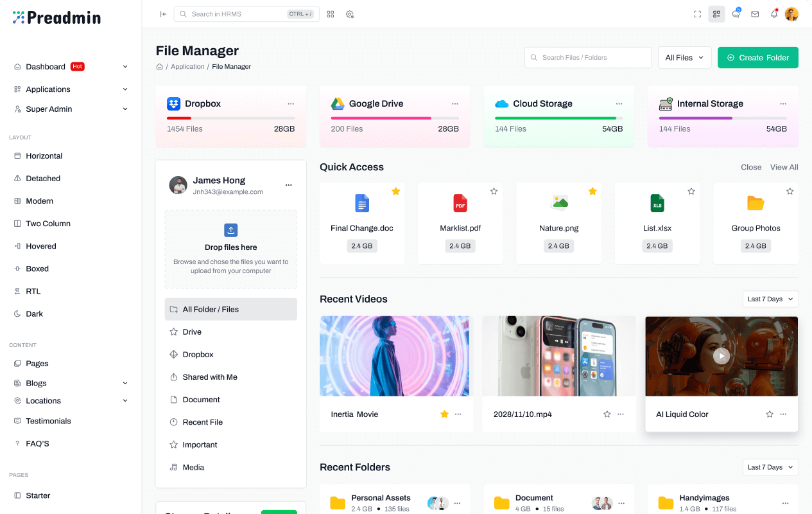Open the apps grid icon in the header
This screenshot has width=812, height=514.
pyautogui.click(x=330, y=13)
